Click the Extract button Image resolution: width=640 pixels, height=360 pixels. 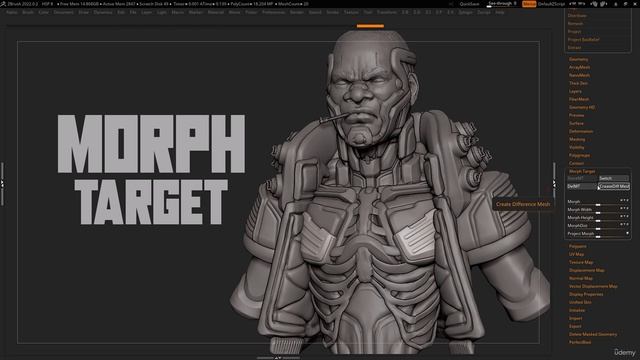tap(574, 48)
